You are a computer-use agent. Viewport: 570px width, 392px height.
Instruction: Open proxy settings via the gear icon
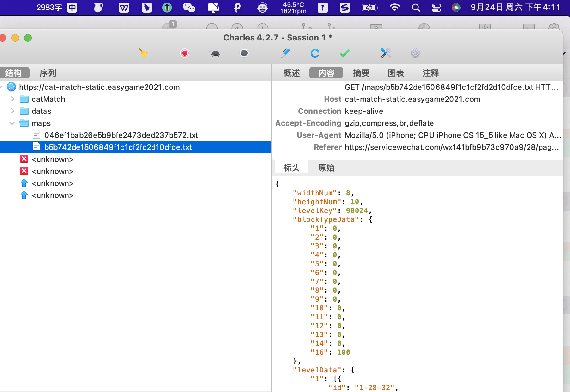pyautogui.click(x=415, y=53)
